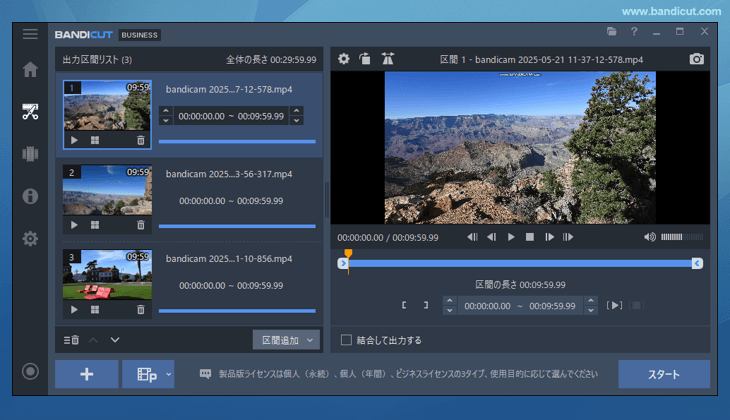Set segment end point bracket

point(426,305)
